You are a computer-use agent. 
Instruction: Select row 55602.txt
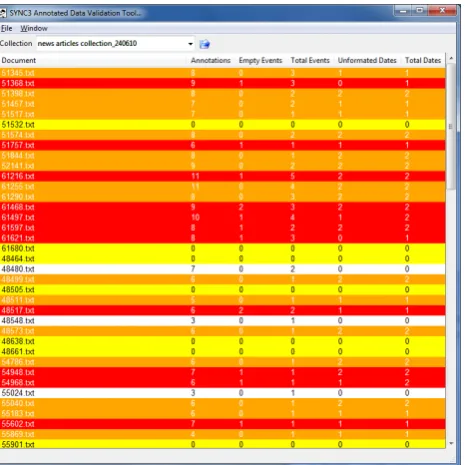point(223,424)
